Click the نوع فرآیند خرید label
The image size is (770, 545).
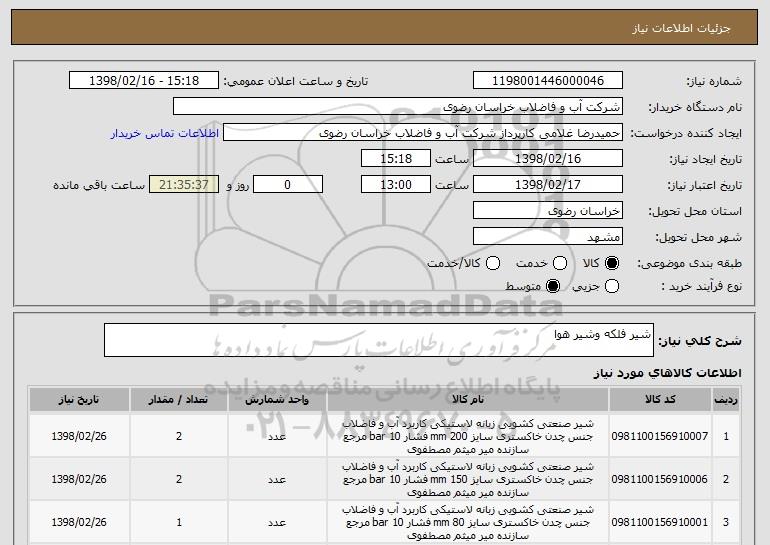pos(701,286)
